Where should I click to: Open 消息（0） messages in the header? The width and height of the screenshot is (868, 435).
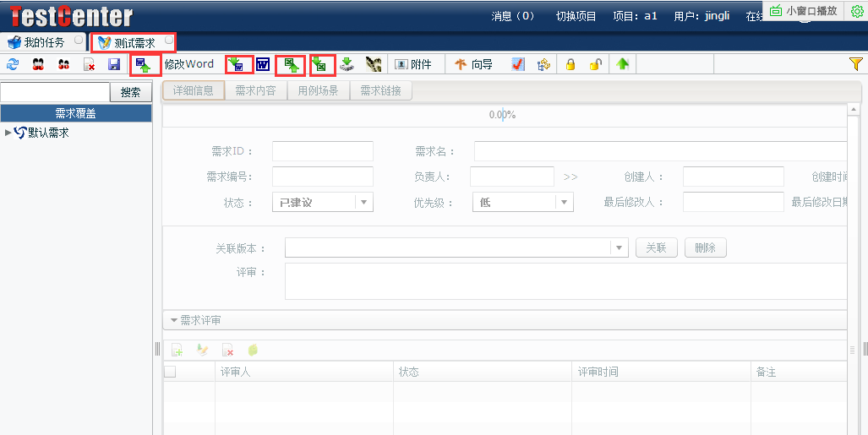pyautogui.click(x=513, y=16)
